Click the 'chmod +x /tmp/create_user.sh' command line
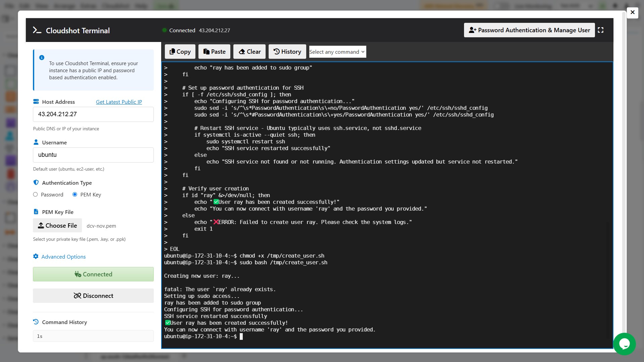Viewport: 644px width, 362px height. click(x=244, y=256)
